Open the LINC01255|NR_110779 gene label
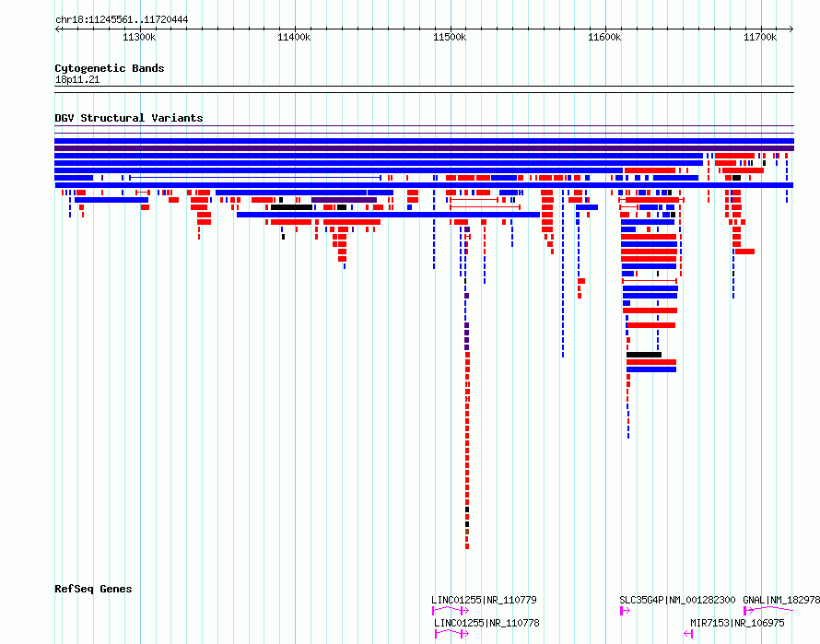Image resolution: width=820 pixels, height=644 pixels. [x=484, y=600]
